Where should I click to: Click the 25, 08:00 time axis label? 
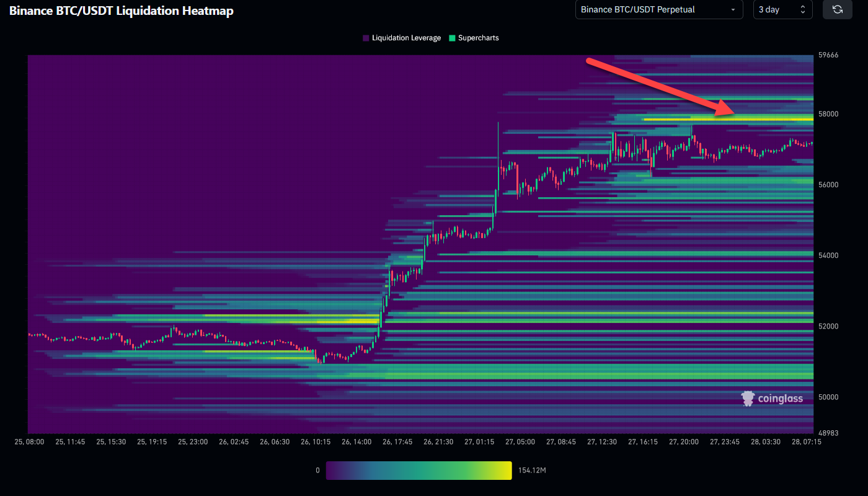29,442
